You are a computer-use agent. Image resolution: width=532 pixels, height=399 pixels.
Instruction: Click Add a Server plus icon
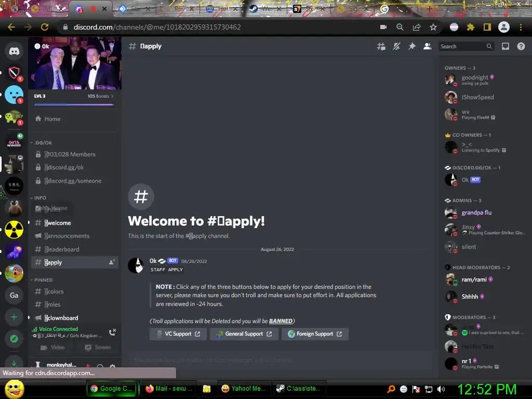[14, 317]
